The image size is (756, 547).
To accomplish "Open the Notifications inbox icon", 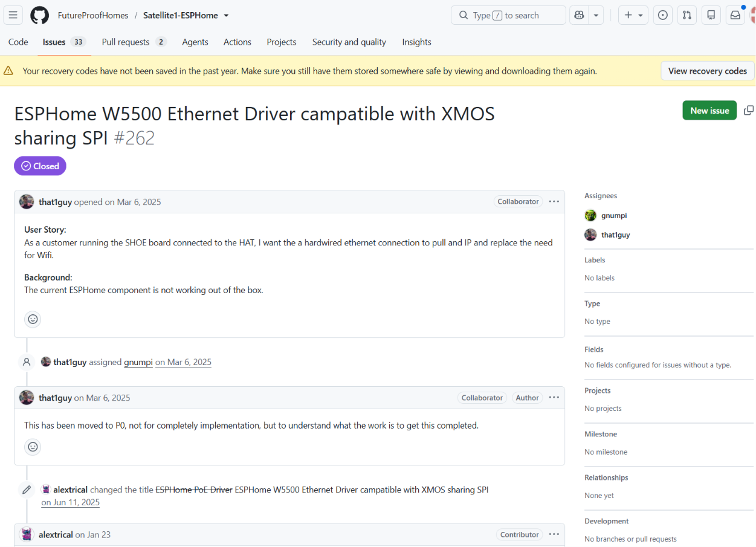I will [x=735, y=15].
